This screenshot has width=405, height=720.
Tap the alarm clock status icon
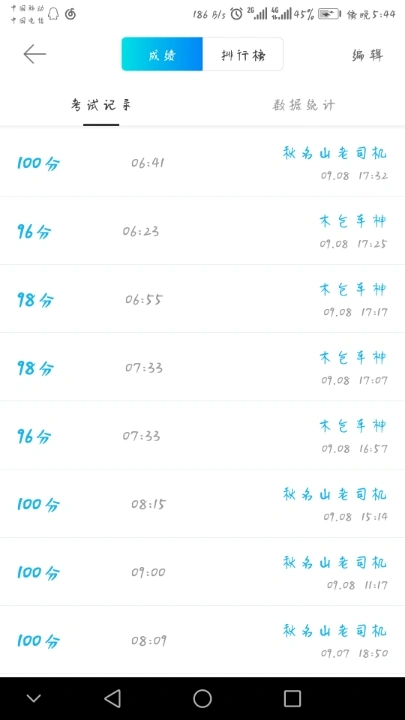pos(236,14)
